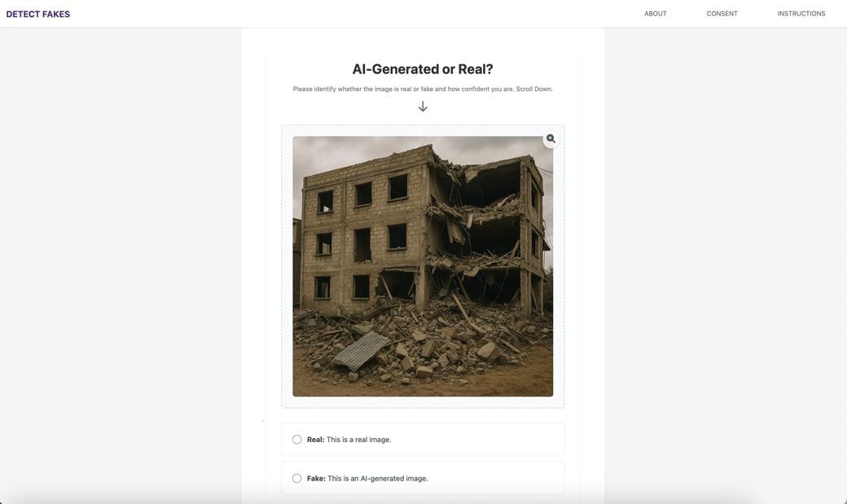Viewport: 847px width, 504px height.
Task: Open the CONSENT page
Action: click(722, 14)
